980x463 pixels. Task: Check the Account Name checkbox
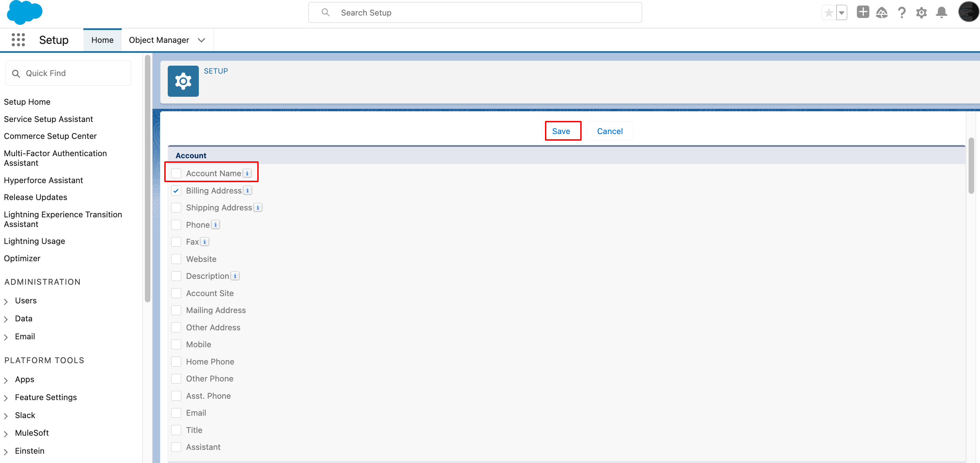coord(176,173)
